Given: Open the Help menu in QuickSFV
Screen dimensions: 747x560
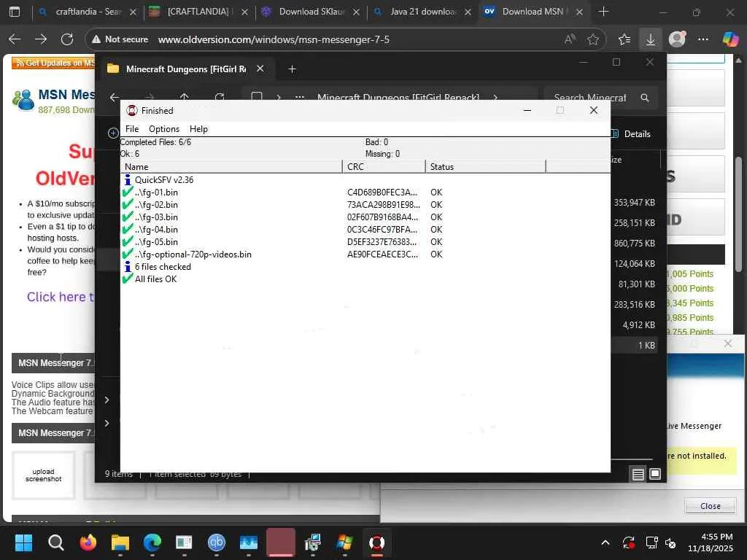Looking at the screenshot, I should [198, 129].
